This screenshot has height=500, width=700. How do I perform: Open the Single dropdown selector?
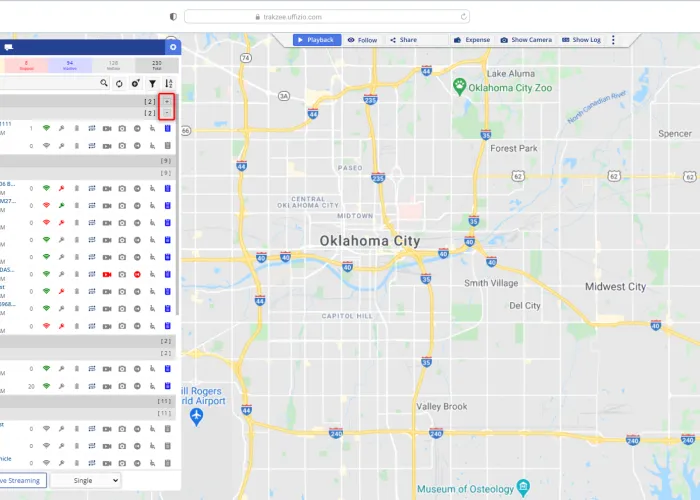85,480
